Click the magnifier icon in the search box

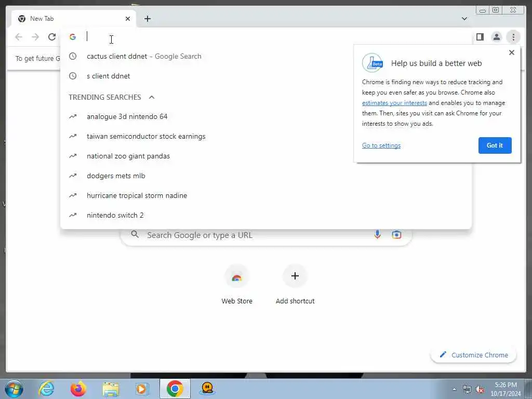(135, 234)
